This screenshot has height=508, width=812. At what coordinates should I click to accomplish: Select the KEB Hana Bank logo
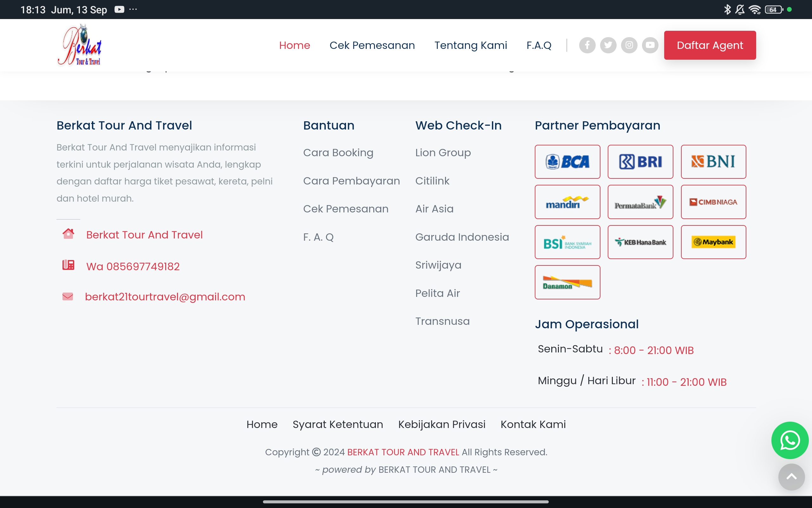640,242
